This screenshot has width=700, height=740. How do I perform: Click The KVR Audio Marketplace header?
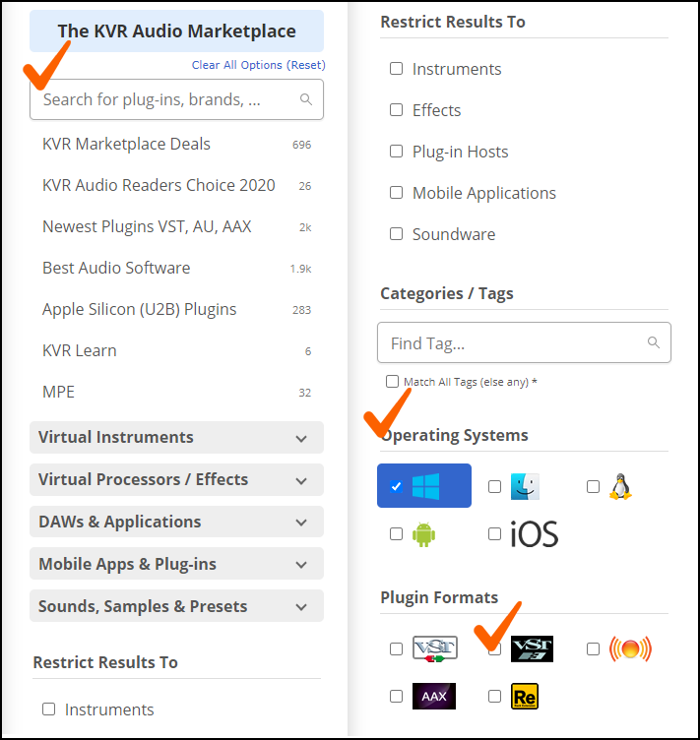tap(176, 31)
